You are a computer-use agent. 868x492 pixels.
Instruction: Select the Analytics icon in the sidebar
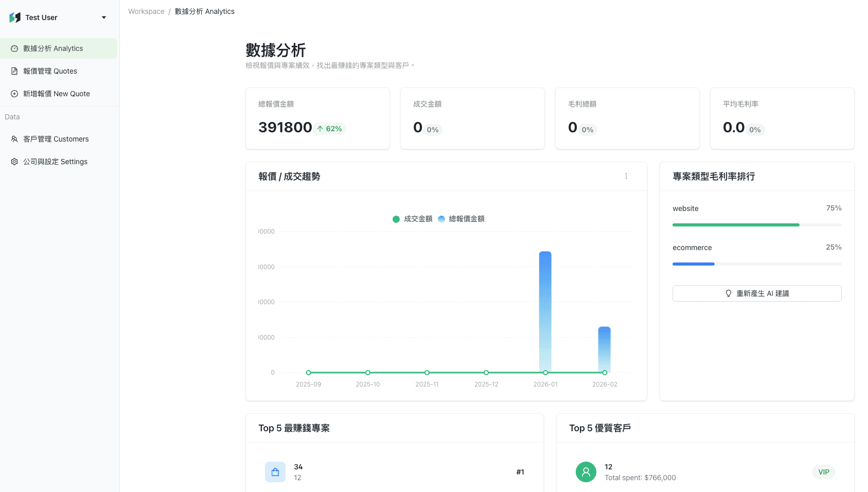[14, 48]
